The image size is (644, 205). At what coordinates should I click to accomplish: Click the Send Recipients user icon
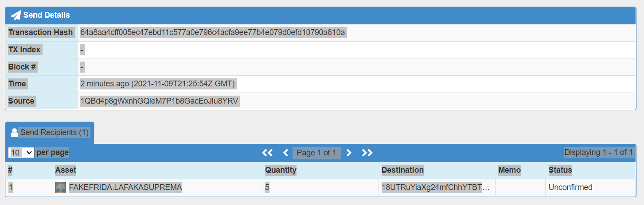(14, 132)
